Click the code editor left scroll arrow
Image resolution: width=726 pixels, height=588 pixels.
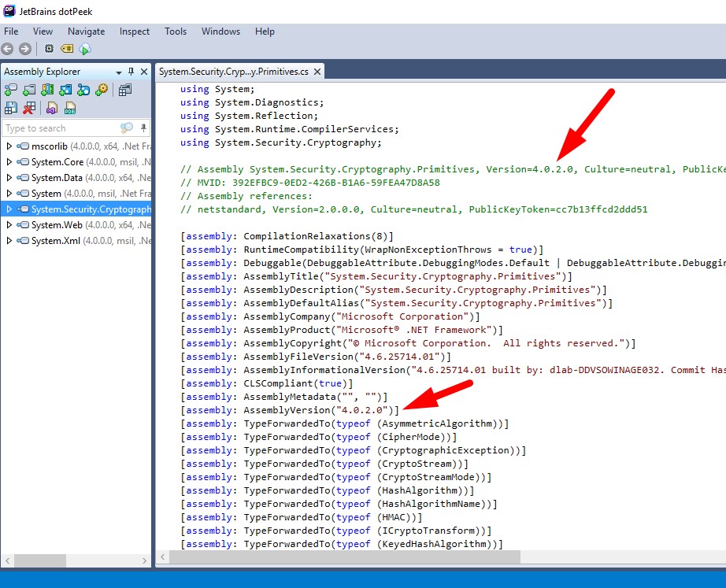point(162,557)
